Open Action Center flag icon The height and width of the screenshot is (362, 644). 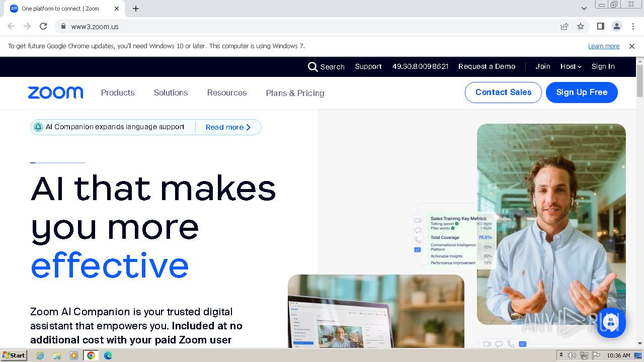click(x=596, y=355)
